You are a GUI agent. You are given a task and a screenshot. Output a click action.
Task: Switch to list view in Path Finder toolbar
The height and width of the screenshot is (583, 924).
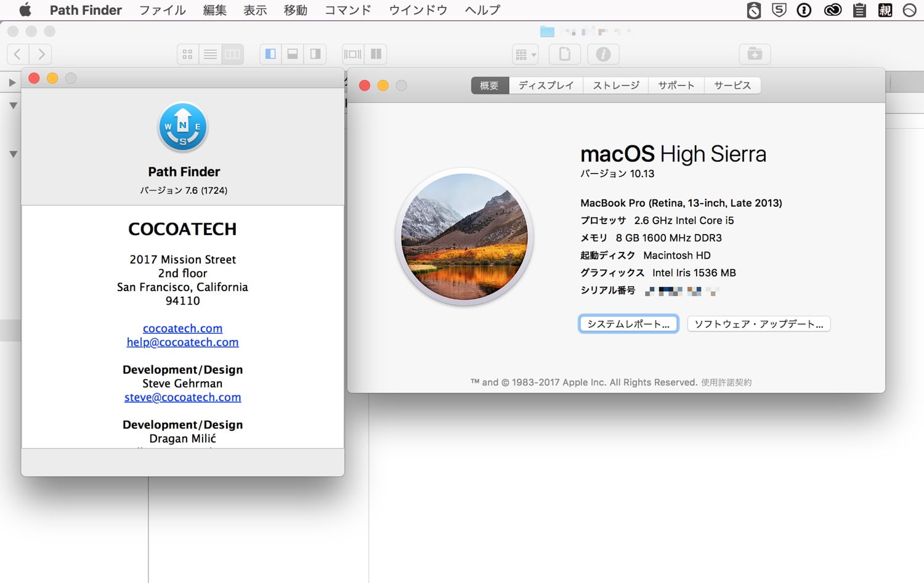[210, 54]
